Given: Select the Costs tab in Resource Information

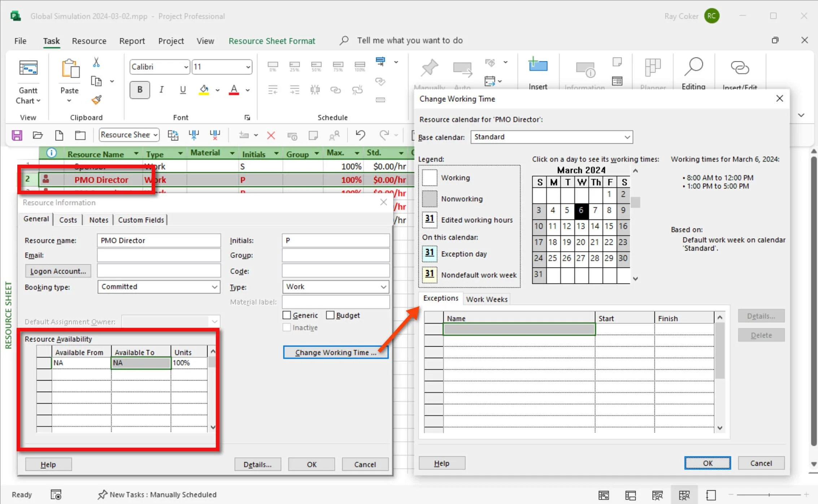Looking at the screenshot, I should coord(68,220).
